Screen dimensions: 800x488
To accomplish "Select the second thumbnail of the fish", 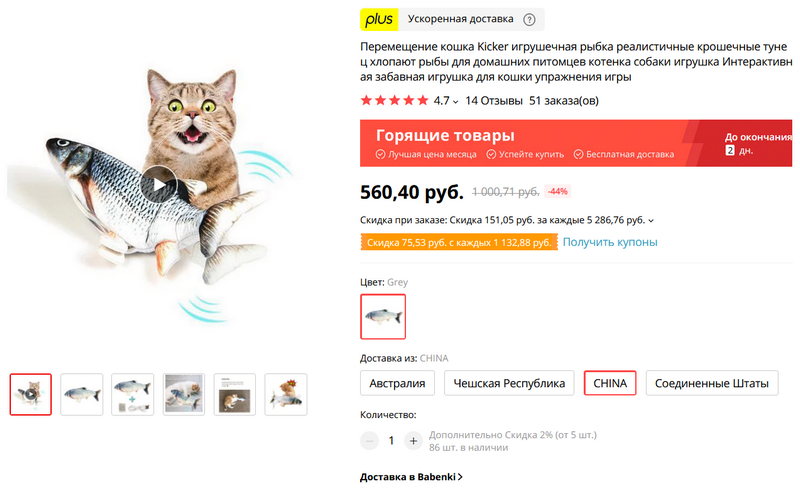I will coord(82,394).
